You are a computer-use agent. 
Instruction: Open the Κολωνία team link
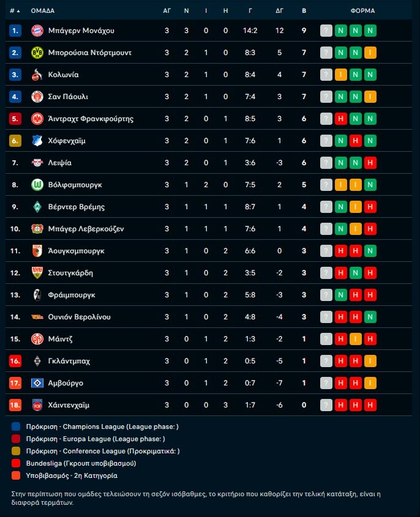coord(63,75)
